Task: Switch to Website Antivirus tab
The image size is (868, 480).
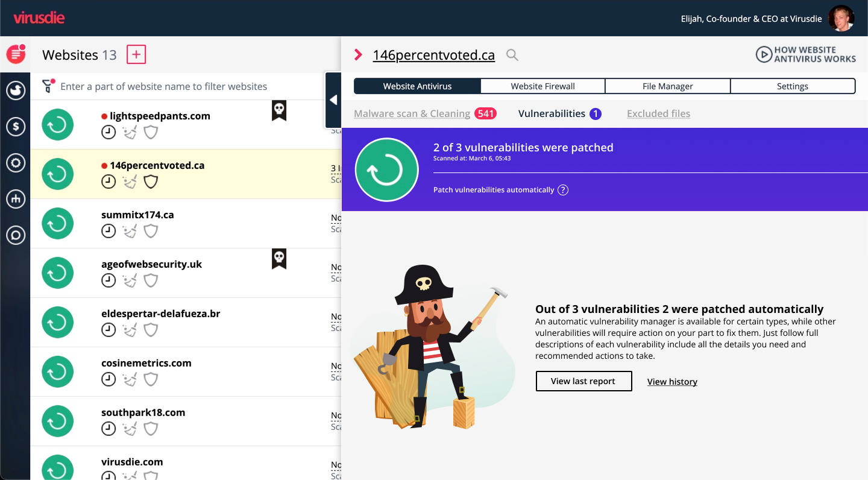Action: click(x=417, y=86)
